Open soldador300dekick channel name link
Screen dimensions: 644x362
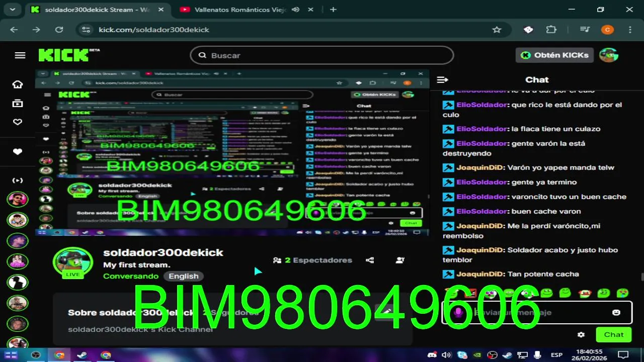coord(163,252)
